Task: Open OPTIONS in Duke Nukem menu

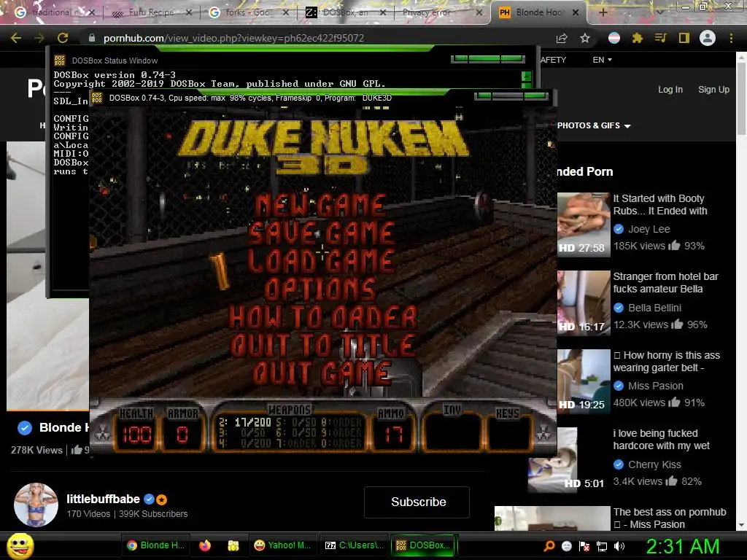Action: 320,289
